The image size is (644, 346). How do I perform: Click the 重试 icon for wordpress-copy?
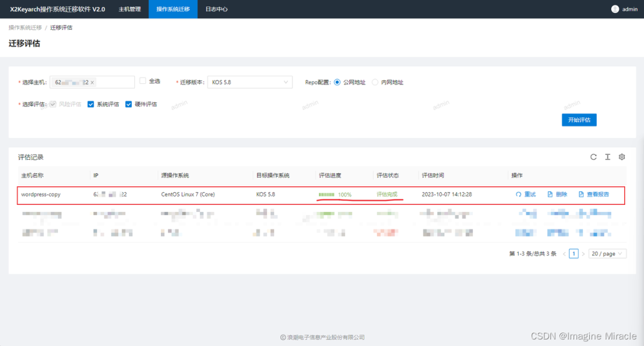[519, 195]
